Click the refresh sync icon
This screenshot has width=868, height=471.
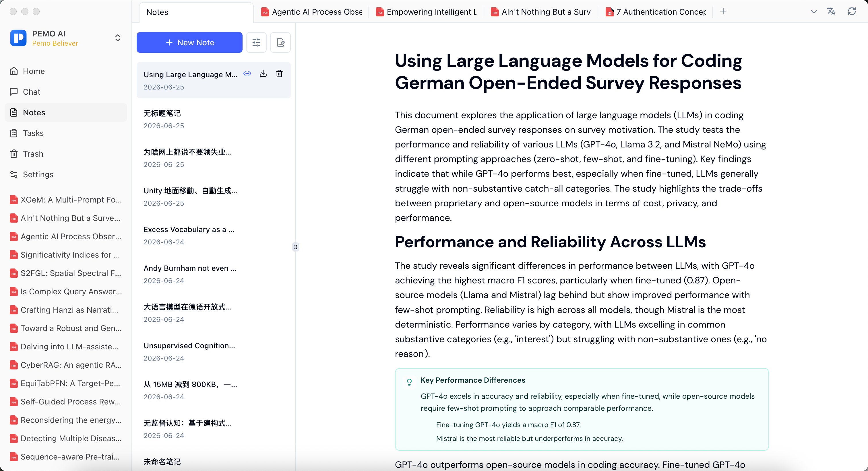click(x=852, y=11)
